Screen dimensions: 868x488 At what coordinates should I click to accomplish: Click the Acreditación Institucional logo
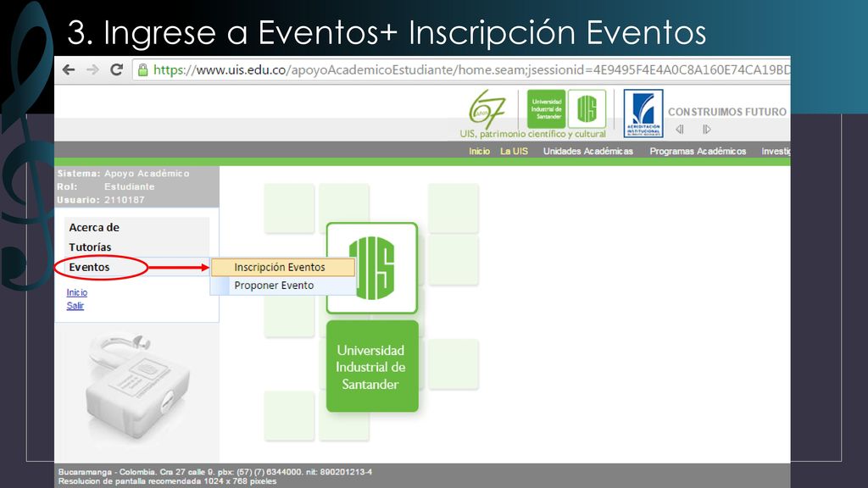[x=643, y=114]
